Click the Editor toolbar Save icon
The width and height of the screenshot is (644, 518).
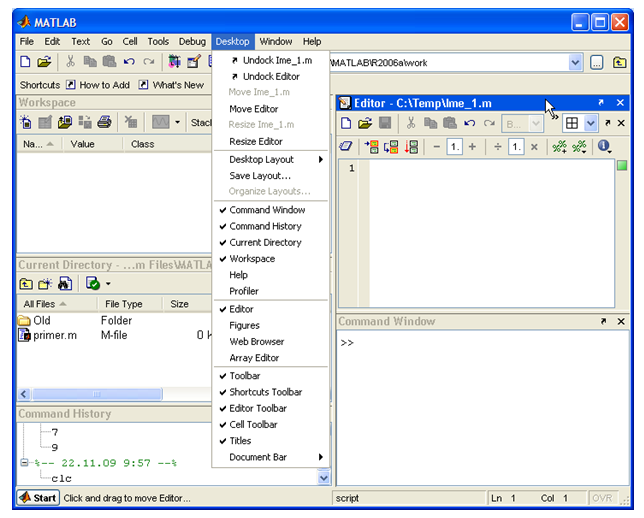[x=385, y=123]
